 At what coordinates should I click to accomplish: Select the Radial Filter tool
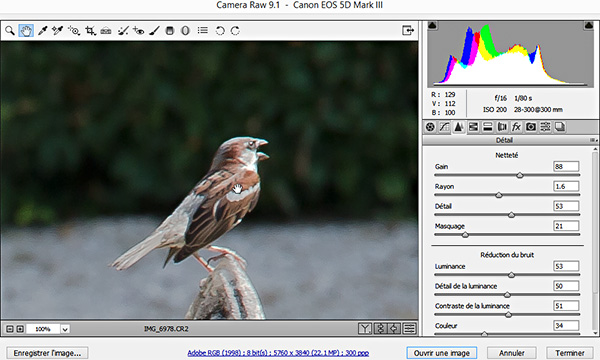(x=185, y=31)
